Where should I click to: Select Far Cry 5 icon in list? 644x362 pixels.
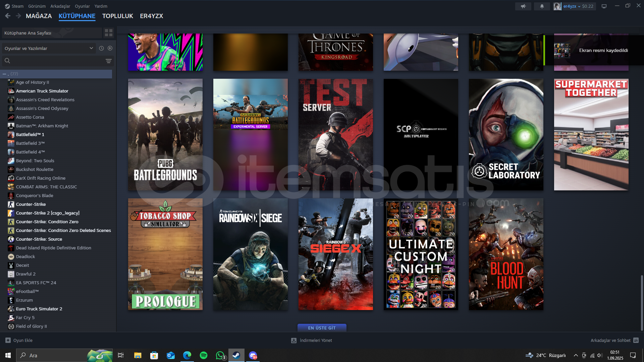11,317
